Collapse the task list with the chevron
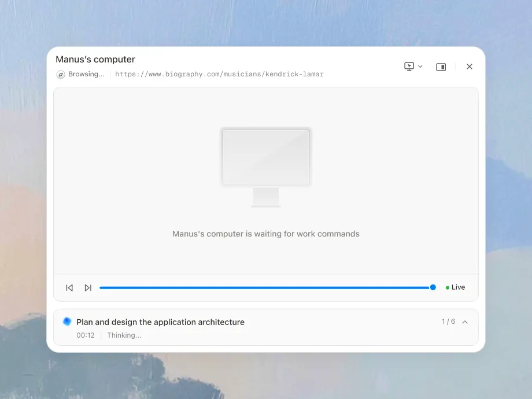 (465, 322)
